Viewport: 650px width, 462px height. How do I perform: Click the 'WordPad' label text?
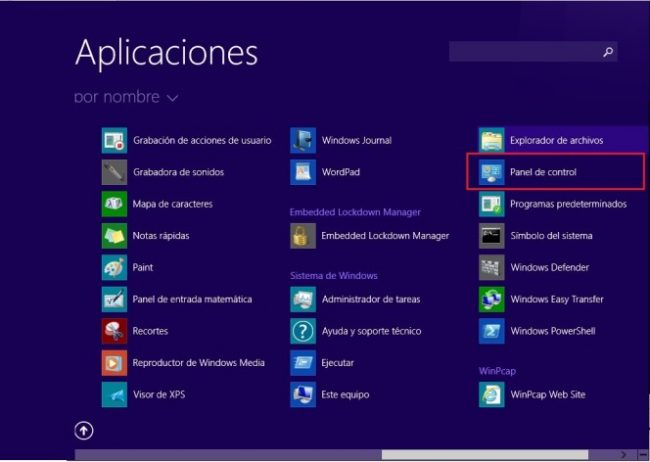point(341,172)
